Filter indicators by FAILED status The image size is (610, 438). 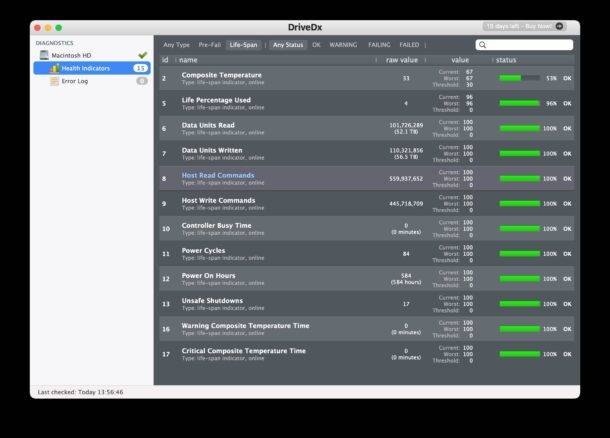click(x=409, y=45)
